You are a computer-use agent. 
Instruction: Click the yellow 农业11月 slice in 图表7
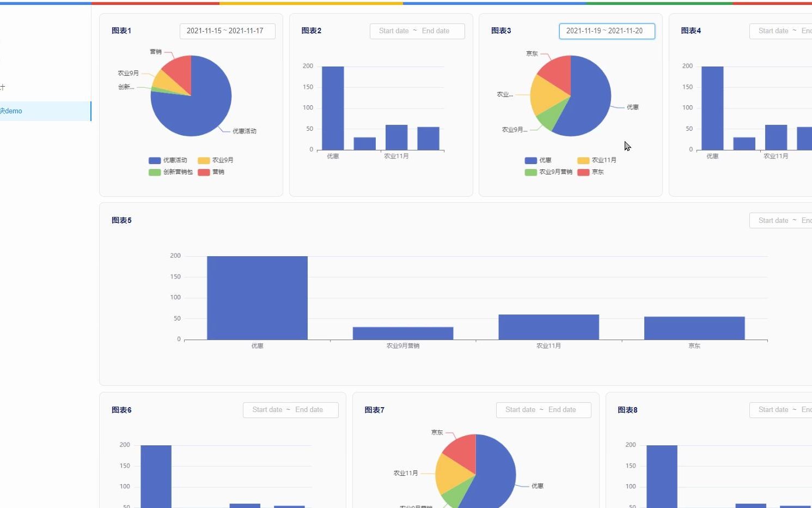[x=451, y=474]
